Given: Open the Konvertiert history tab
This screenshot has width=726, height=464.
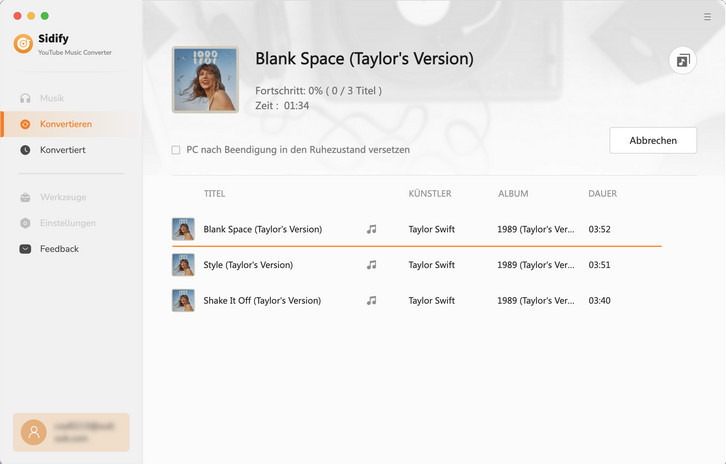Looking at the screenshot, I should tap(63, 150).
